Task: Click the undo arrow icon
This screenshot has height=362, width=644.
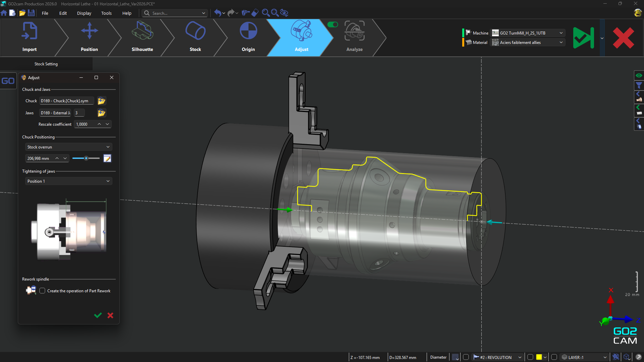Action: (x=218, y=13)
